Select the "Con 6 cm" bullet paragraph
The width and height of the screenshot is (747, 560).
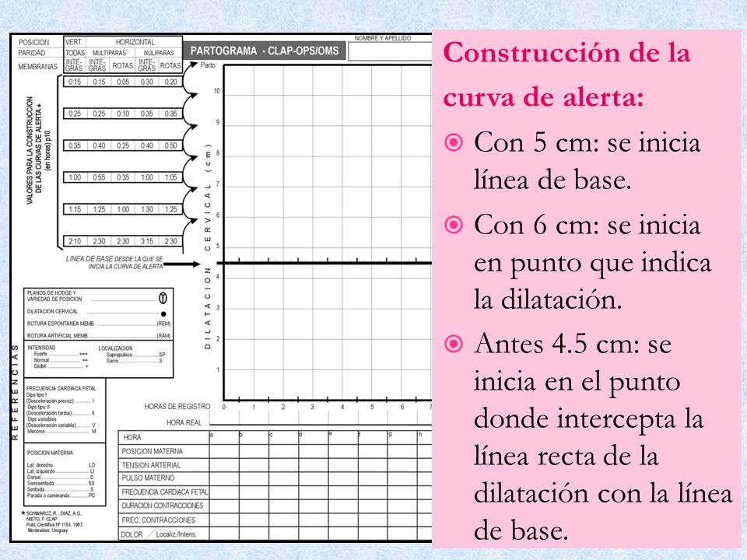593,262
